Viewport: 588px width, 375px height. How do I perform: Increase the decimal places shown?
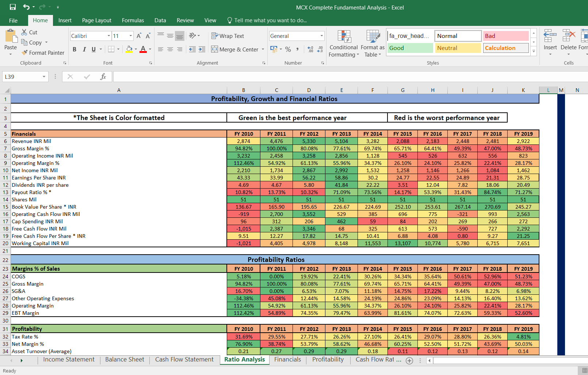(x=310, y=49)
